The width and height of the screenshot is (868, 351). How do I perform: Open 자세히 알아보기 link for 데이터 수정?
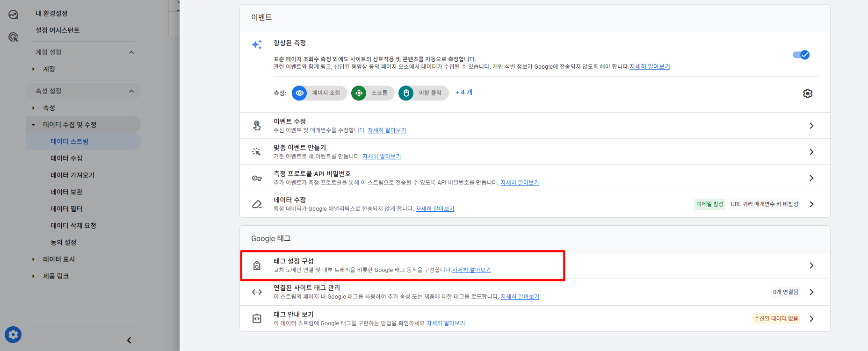point(435,209)
